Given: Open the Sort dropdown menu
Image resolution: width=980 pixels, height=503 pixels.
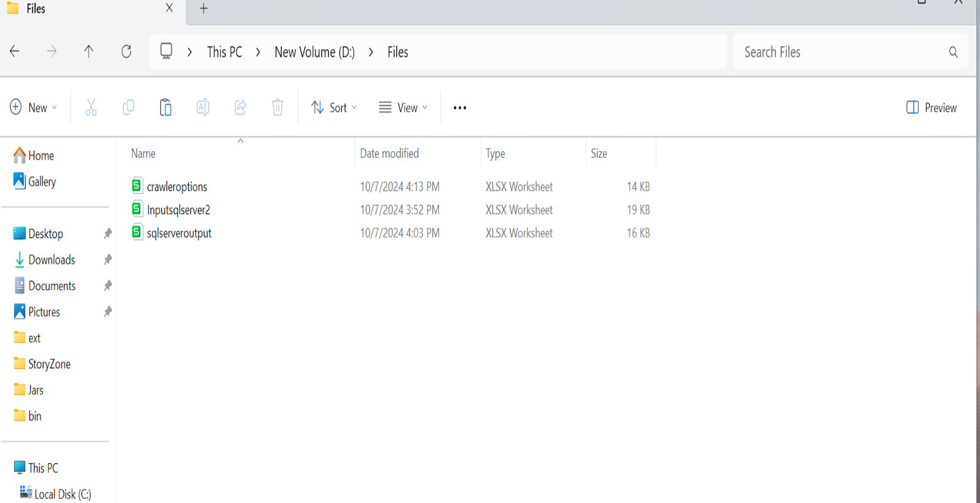Looking at the screenshot, I should coord(334,108).
